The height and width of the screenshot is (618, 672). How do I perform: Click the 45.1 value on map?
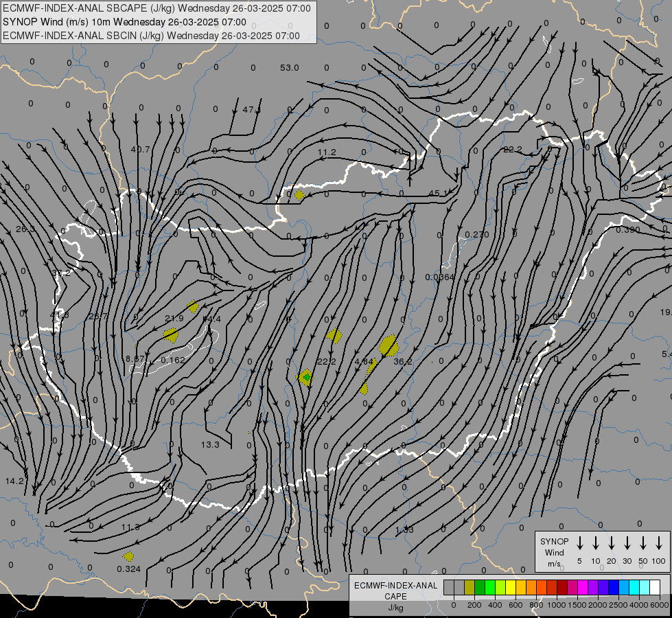point(438,194)
